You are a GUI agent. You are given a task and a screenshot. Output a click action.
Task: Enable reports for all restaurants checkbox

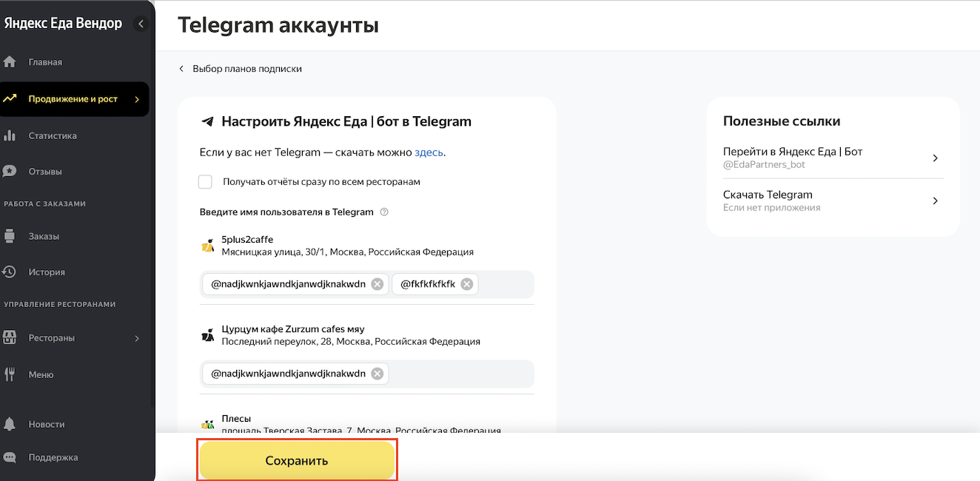click(206, 182)
